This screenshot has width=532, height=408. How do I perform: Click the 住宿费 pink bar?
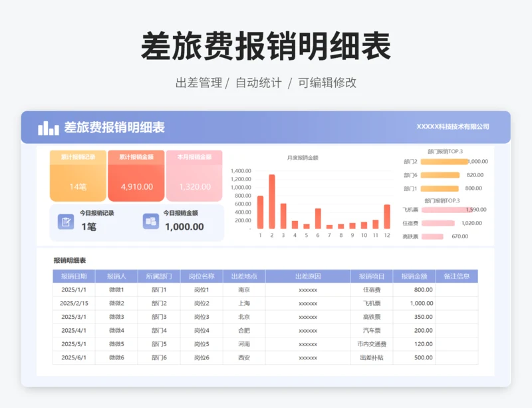[438, 223]
